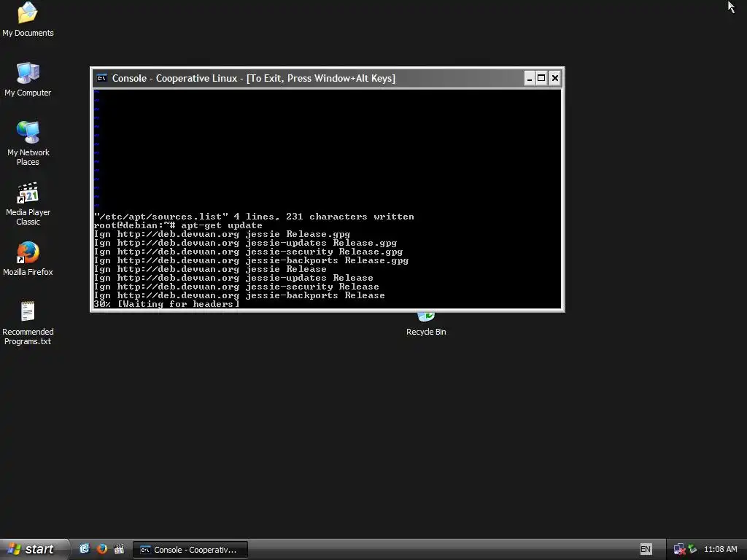The image size is (747, 560).
Task: Click the 'jessie-backports Release' last Ign line
Action: coord(239,295)
